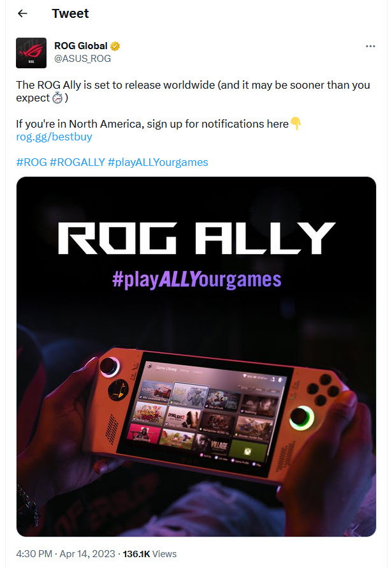Click the yellow verified badge
392x568 pixels.
tap(114, 45)
